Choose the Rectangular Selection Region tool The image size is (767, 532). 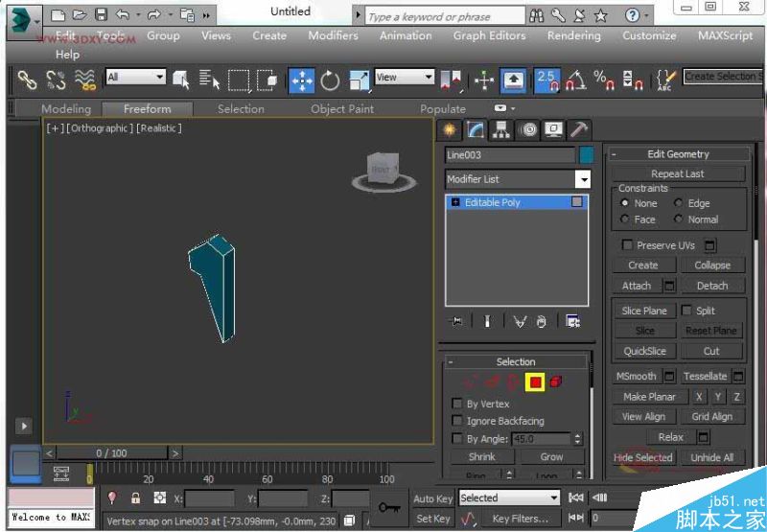click(239, 81)
